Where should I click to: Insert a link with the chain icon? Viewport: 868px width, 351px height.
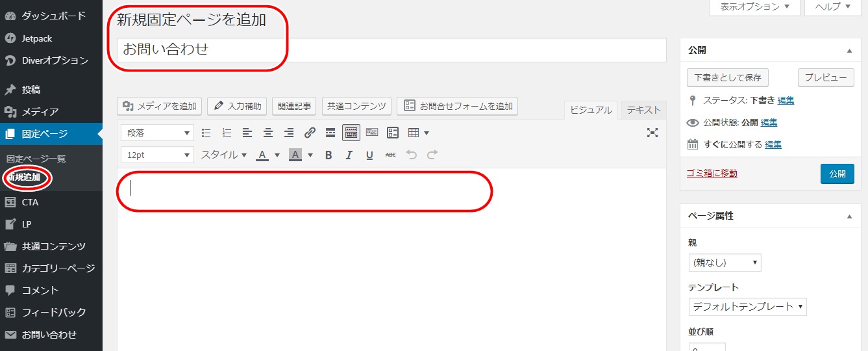coord(310,133)
